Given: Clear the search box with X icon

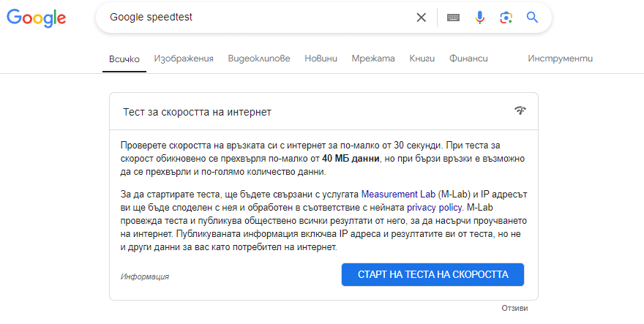Looking at the screenshot, I should [x=421, y=18].
